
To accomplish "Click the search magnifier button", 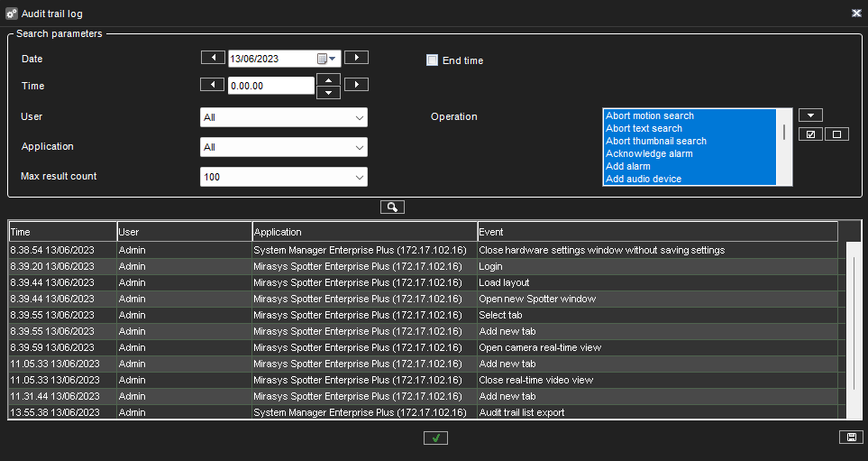I will [392, 207].
